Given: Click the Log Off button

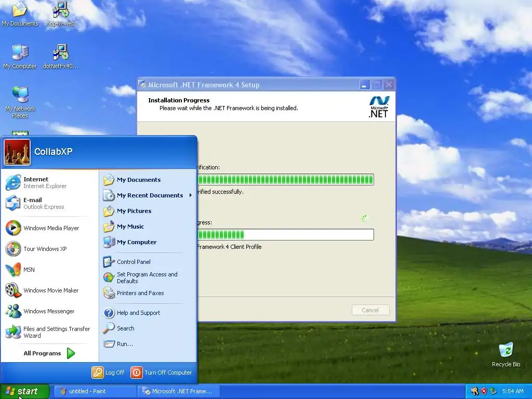Looking at the screenshot, I should (x=108, y=372).
